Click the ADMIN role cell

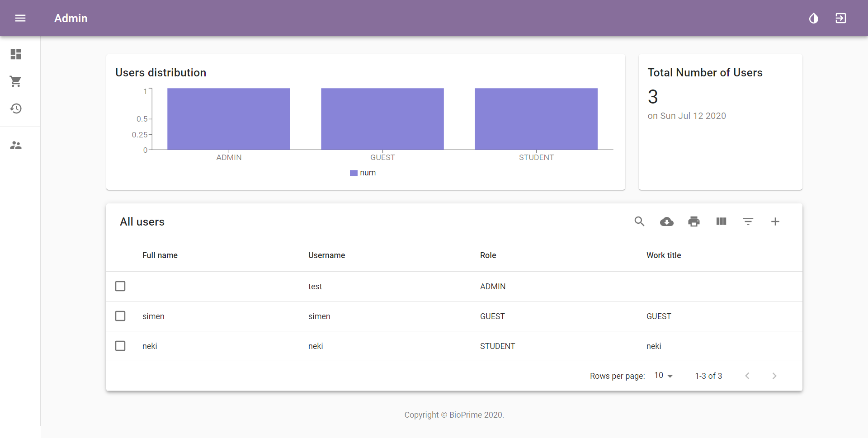493,287
